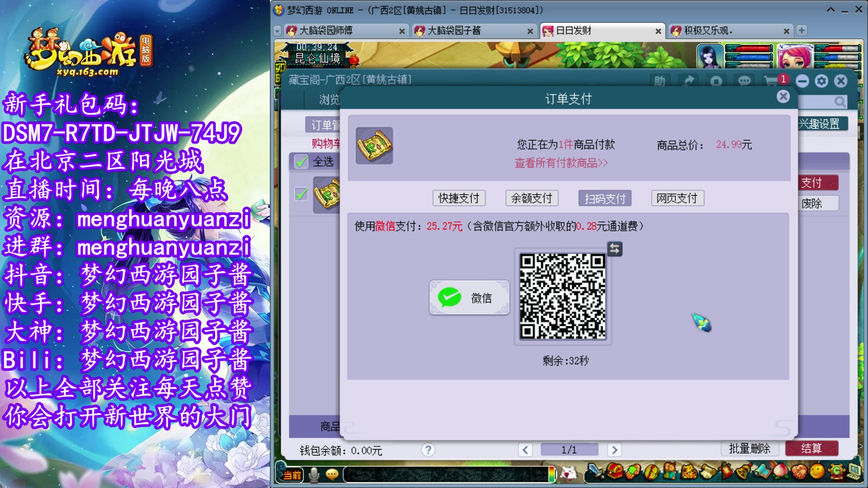This screenshot has width=868, height=488.
Task: Select 余额支付 payment method
Action: (x=532, y=198)
